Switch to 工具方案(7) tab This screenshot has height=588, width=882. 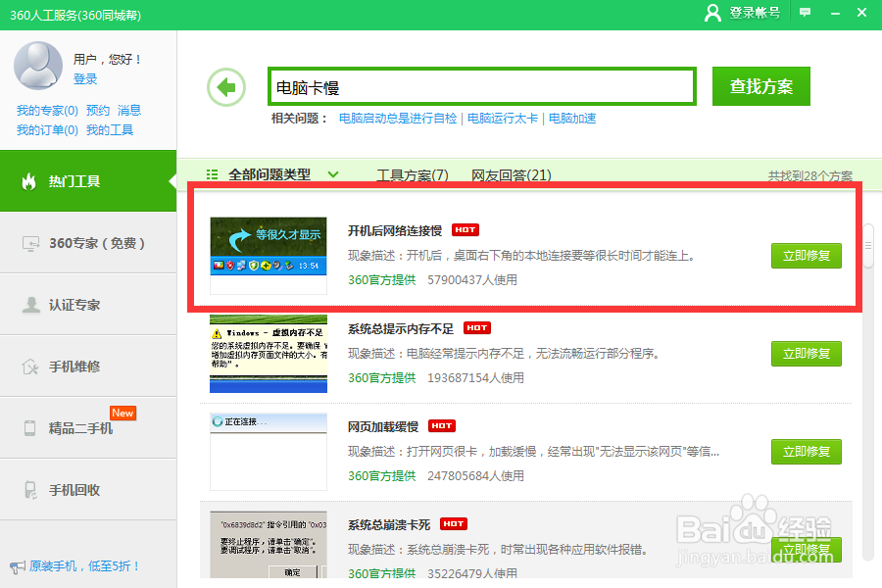[x=413, y=175]
